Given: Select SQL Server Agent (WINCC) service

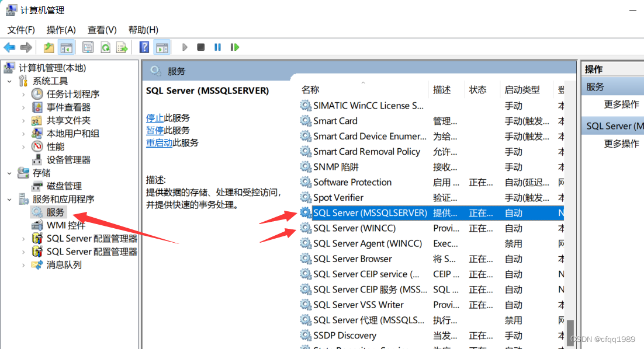Looking at the screenshot, I should (x=431, y=243).
